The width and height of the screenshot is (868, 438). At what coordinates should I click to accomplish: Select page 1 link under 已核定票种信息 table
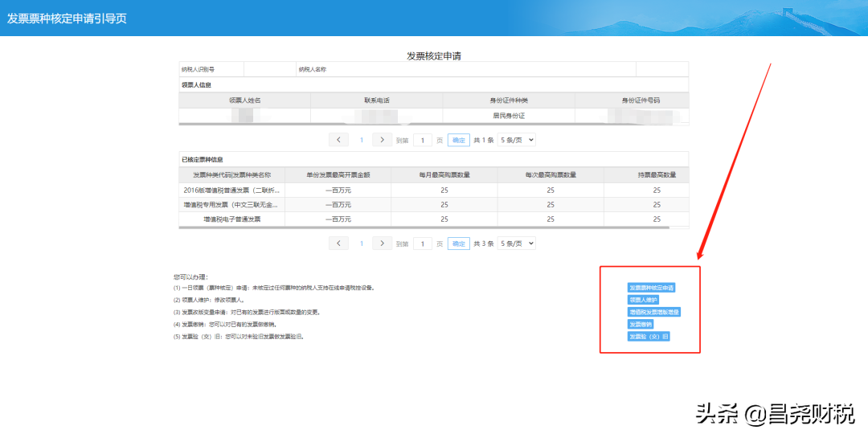click(x=362, y=244)
